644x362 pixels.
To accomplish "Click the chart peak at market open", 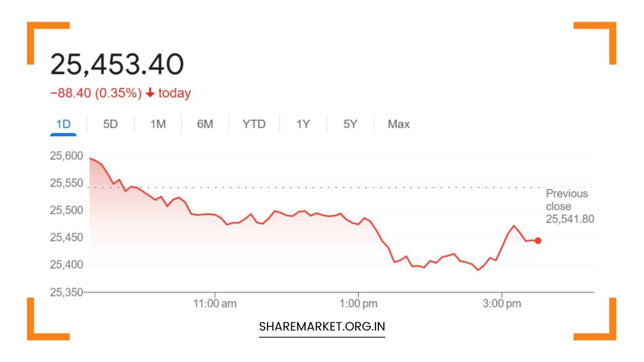I will pyautogui.click(x=91, y=157).
